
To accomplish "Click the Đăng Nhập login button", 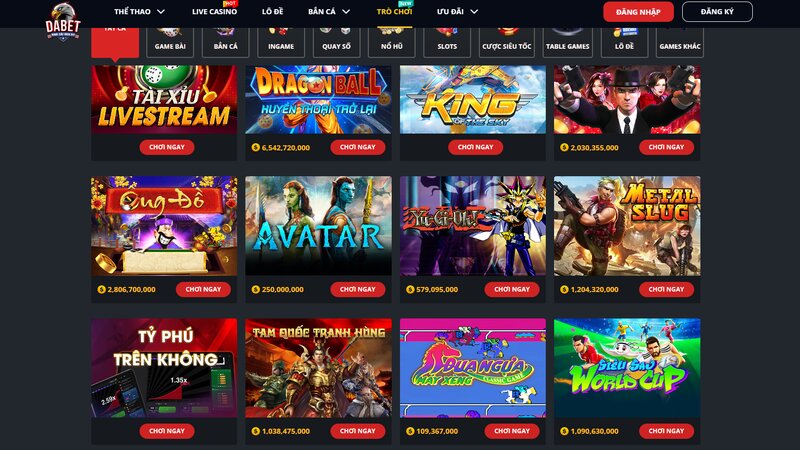I will tap(638, 12).
